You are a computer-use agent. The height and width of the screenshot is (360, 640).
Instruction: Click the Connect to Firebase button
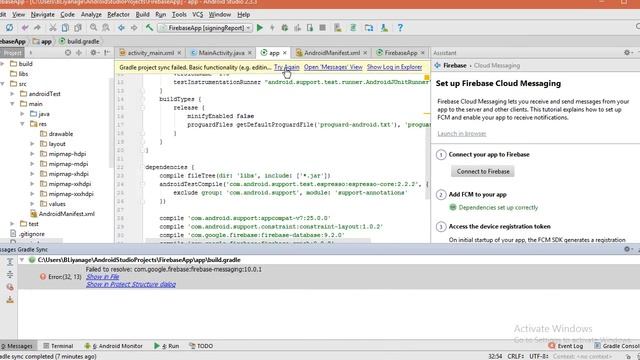[x=483, y=171]
